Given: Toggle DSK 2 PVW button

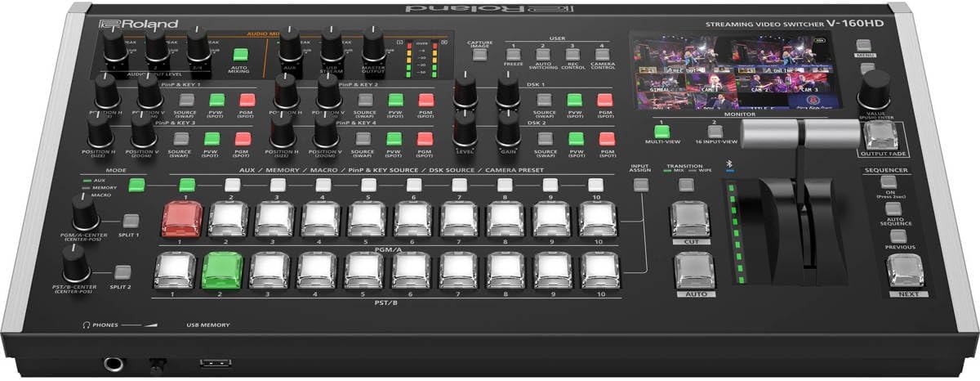Looking at the screenshot, I should tap(576, 138).
